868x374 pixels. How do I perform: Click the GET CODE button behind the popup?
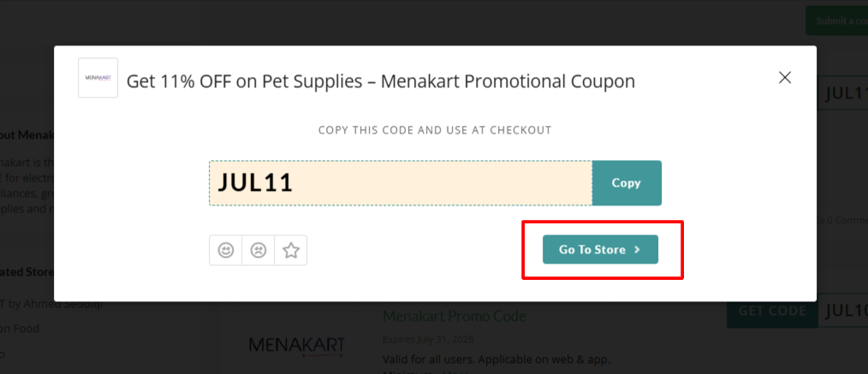tap(772, 311)
